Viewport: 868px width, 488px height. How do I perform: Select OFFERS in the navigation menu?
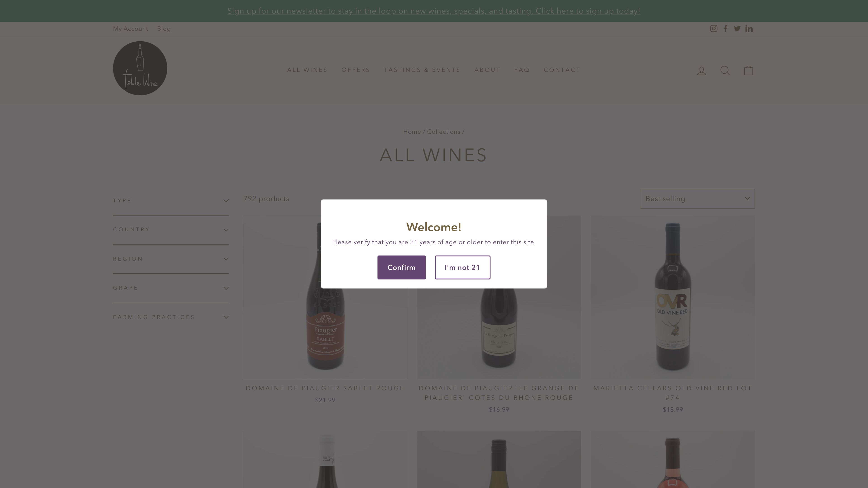point(356,70)
